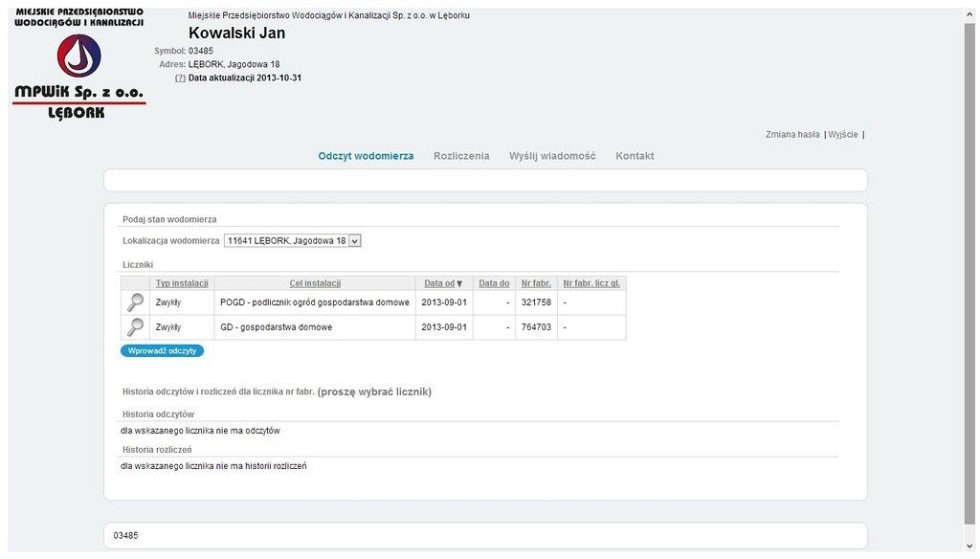This screenshot has width=980, height=559.
Task: Expand the Lokalizacja wodomierza dropdown
Action: pos(355,241)
